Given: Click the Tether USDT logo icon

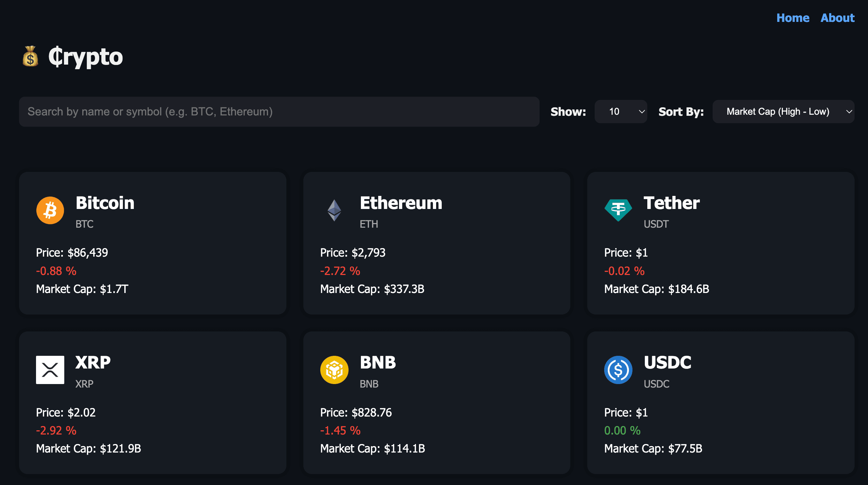Looking at the screenshot, I should click(619, 210).
